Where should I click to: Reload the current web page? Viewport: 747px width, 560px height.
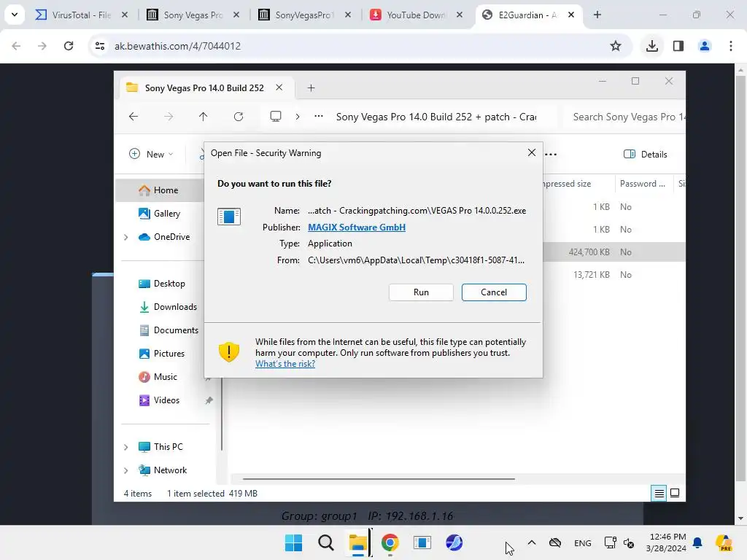[x=69, y=46]
